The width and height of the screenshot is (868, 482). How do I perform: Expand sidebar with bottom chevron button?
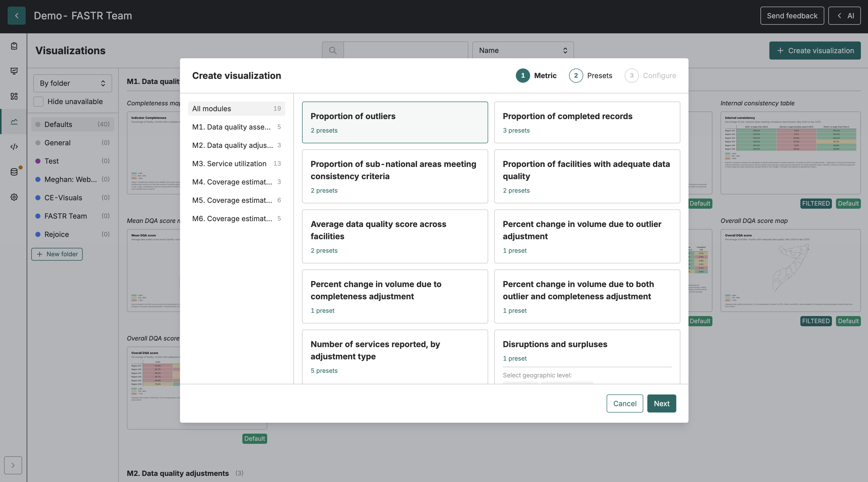tap(13, 465)
